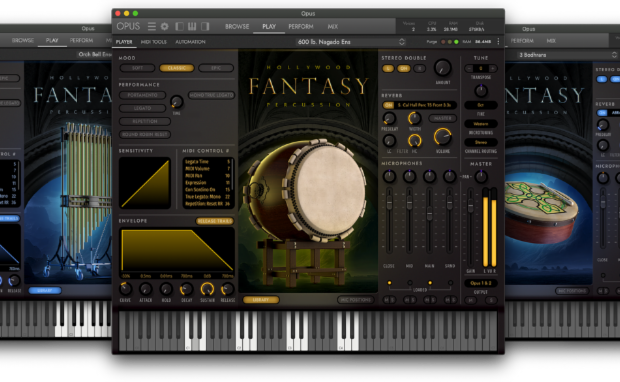Select the Soft mood
This screenshot has width=620, height=382.
[137, 68]
